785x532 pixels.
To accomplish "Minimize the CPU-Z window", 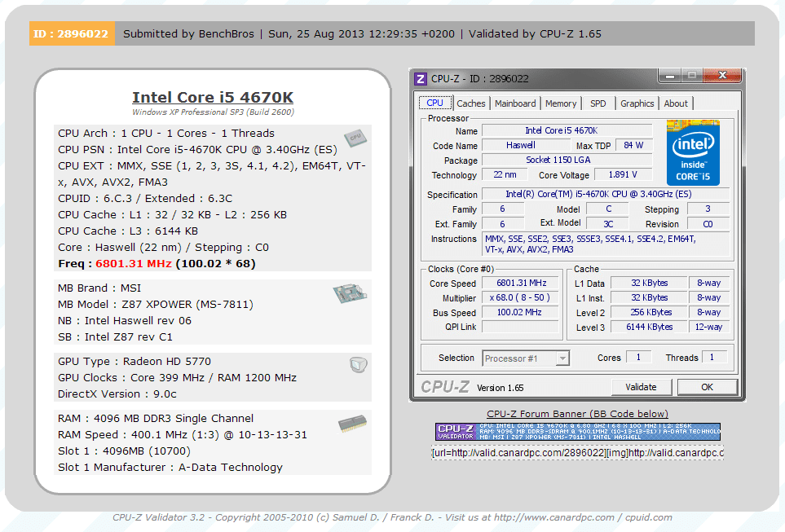I will (x=670, y=76).
